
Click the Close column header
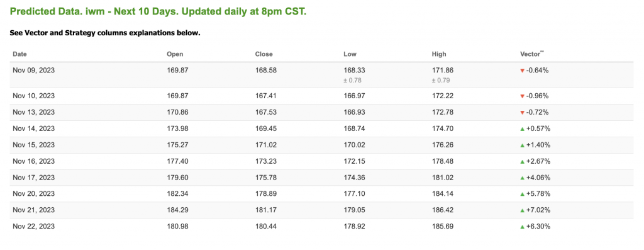tap(264, 54)
